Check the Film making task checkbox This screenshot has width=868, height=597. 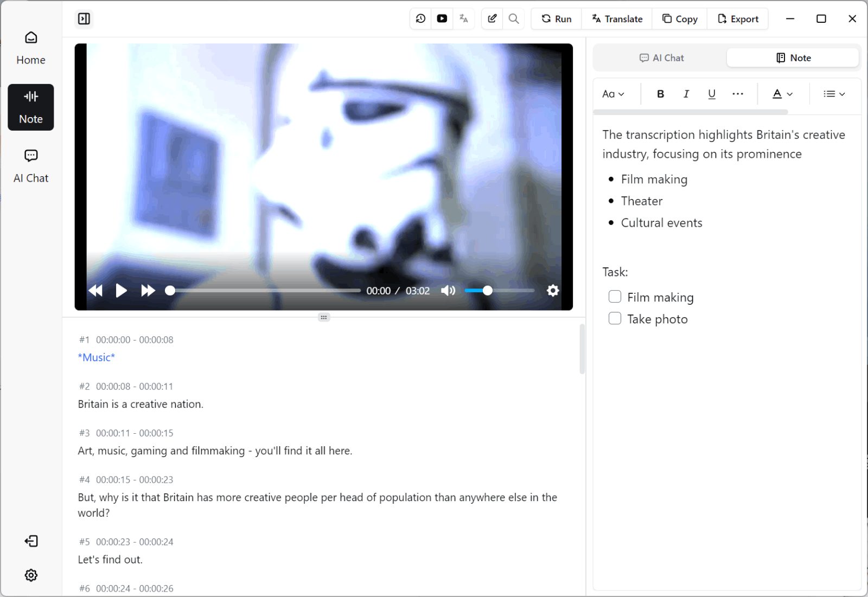point(615,297)
